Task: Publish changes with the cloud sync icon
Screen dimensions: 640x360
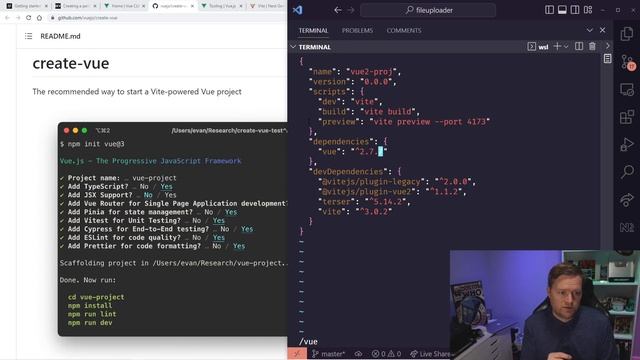Action: tap(358, 354)
